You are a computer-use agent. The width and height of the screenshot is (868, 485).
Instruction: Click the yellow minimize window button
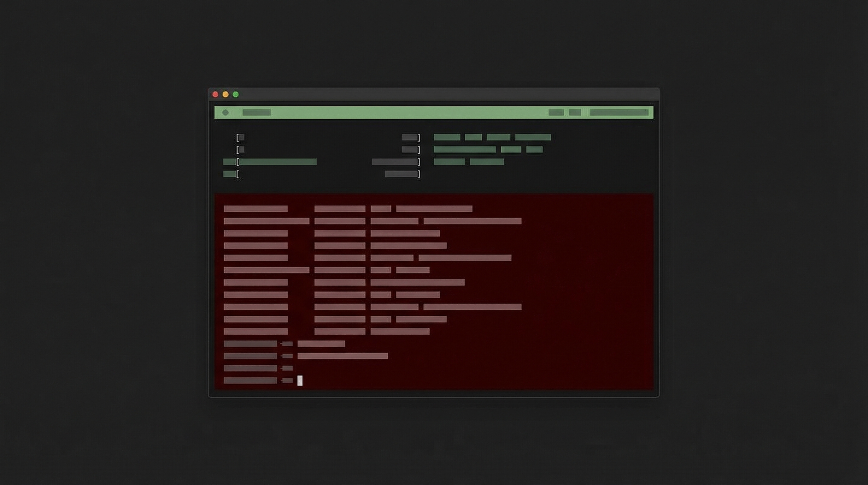[226, 94]
